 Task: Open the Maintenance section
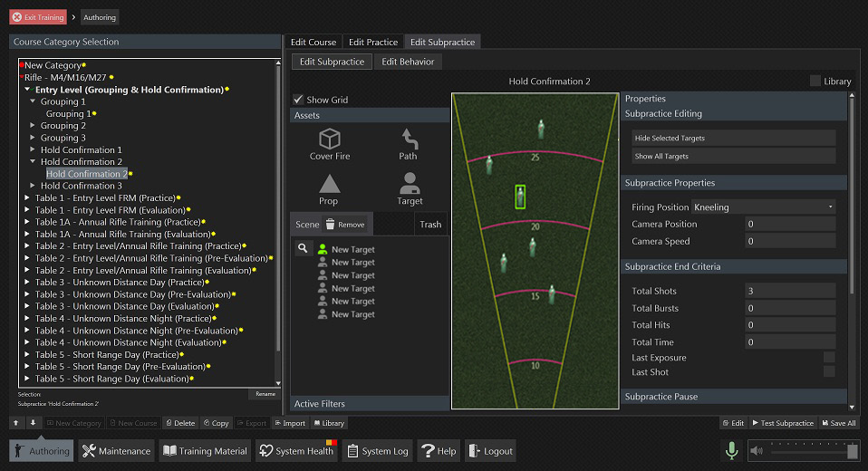116,451
